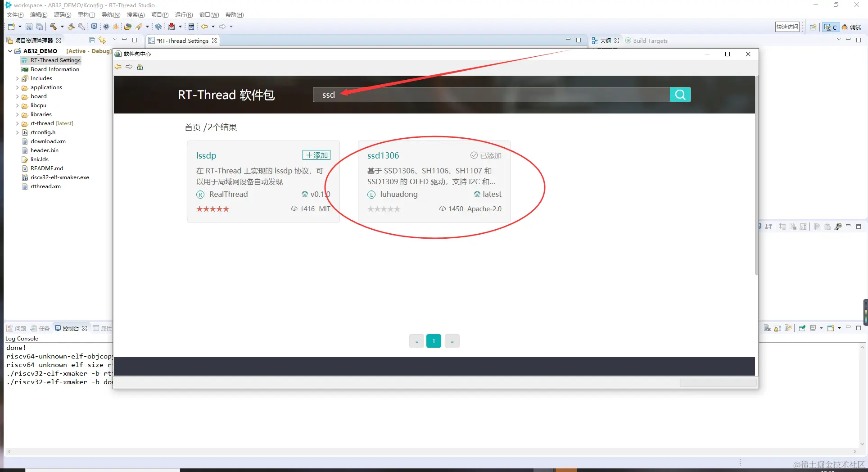This screenshot has width=868, height=472.
Task: Click the wrench settings icon in toolbar
Action: tap(81, 27)
